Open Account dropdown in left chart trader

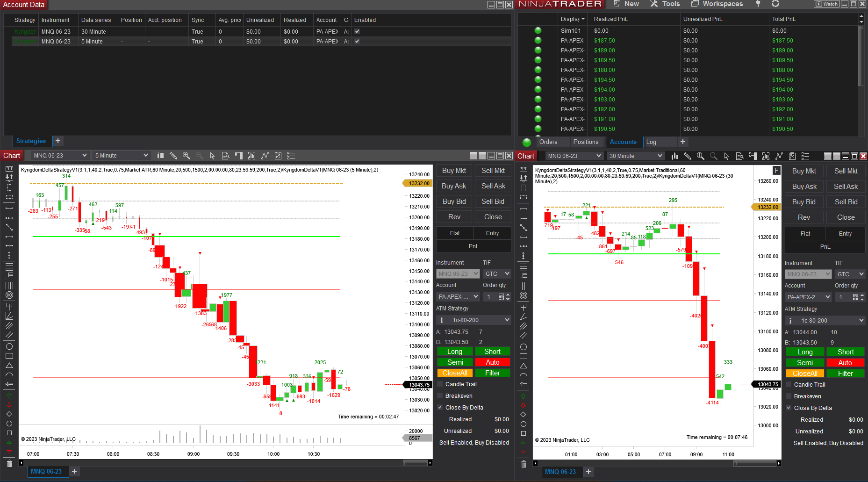point(458,297)
